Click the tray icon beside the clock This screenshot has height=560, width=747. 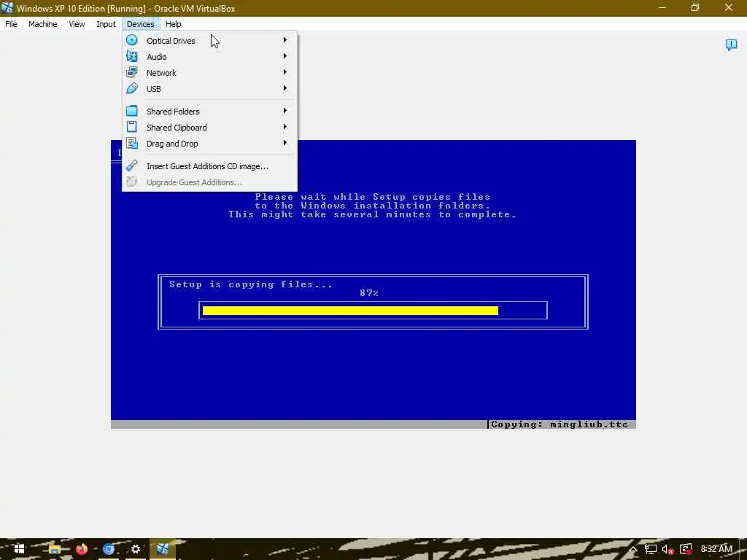point(686,550)
